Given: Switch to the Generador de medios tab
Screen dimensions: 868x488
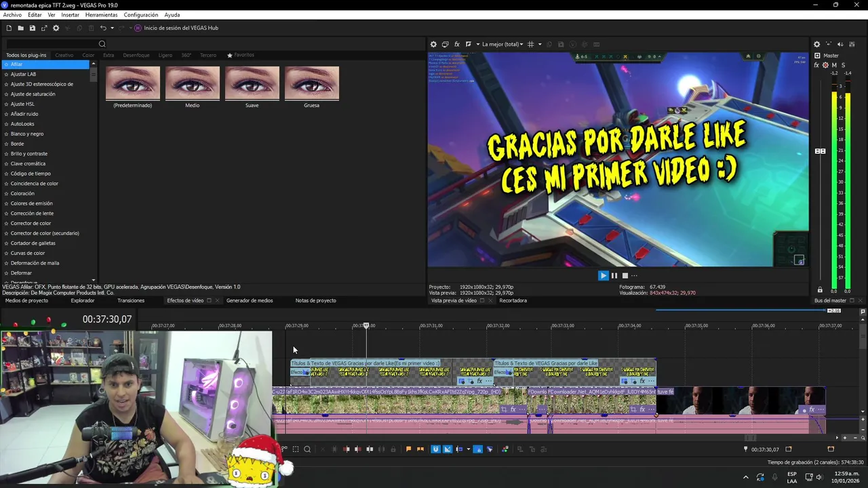Looking at the screenshot, I should click(250, 300).
